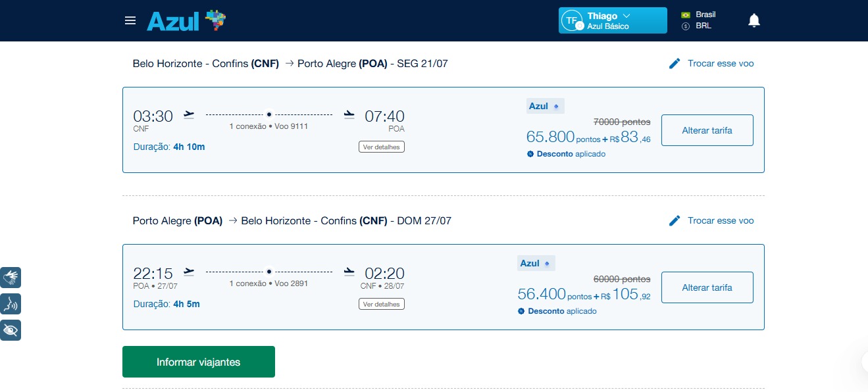Click Trocar esse voo for outbound flight
Screen dimensions: 868x392
(721, 64)
